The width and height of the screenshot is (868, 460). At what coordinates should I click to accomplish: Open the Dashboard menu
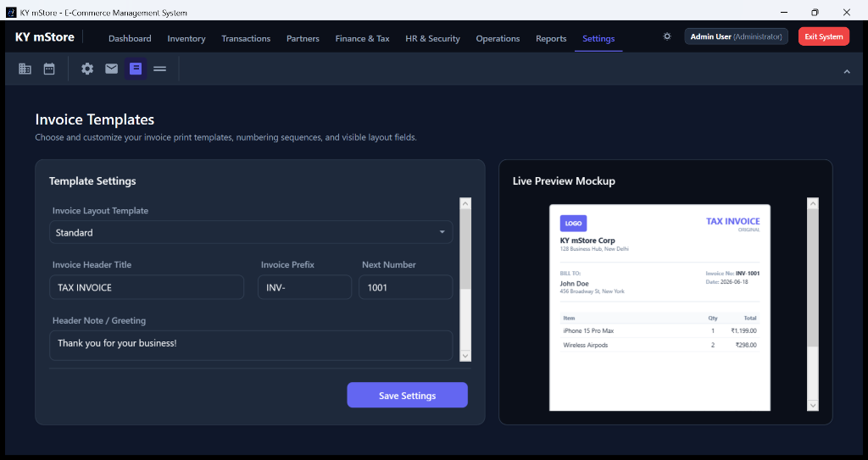[130, 38]
